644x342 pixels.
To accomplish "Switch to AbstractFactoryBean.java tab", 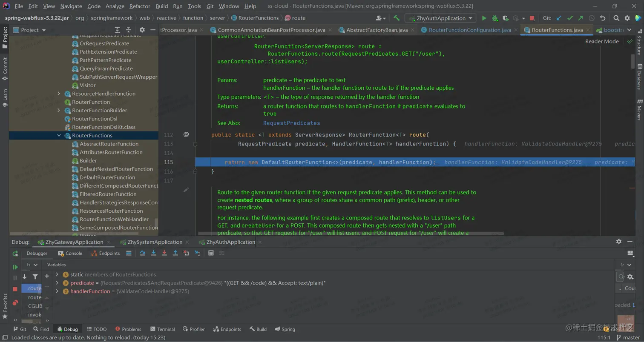I will pos(377,30).
